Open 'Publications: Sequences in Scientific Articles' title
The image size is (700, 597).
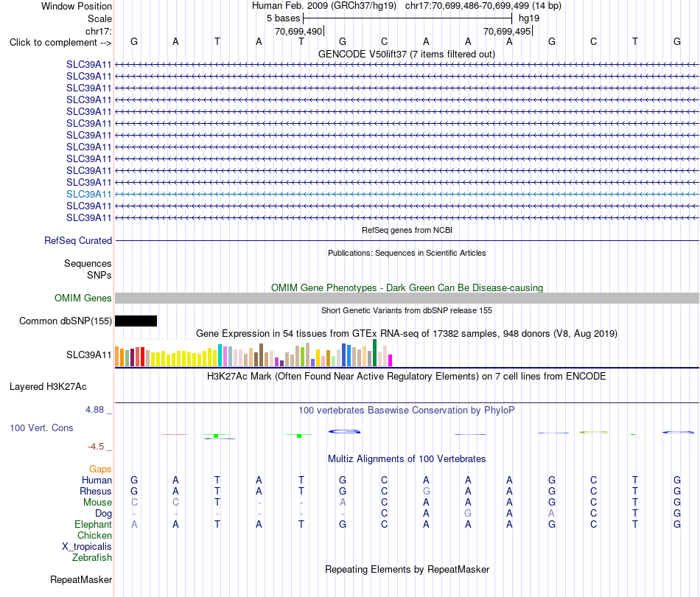click(x=407, y=253)
